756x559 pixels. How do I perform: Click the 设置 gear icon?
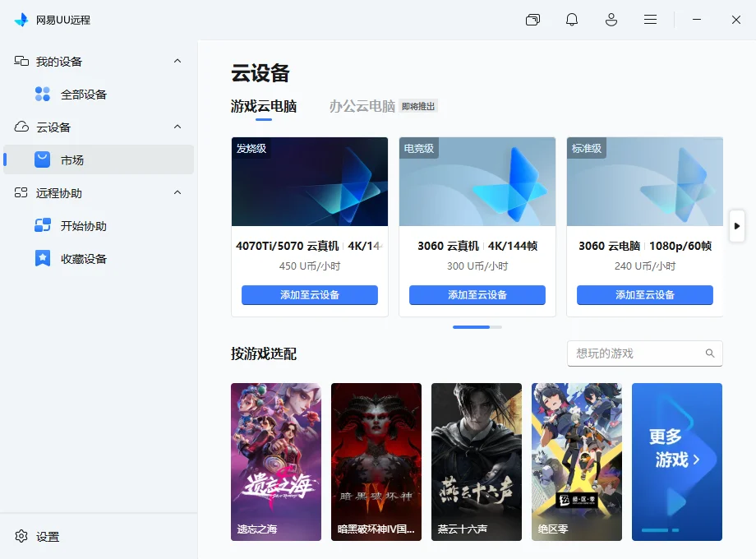pyautogui.click(x=21, y=536)
